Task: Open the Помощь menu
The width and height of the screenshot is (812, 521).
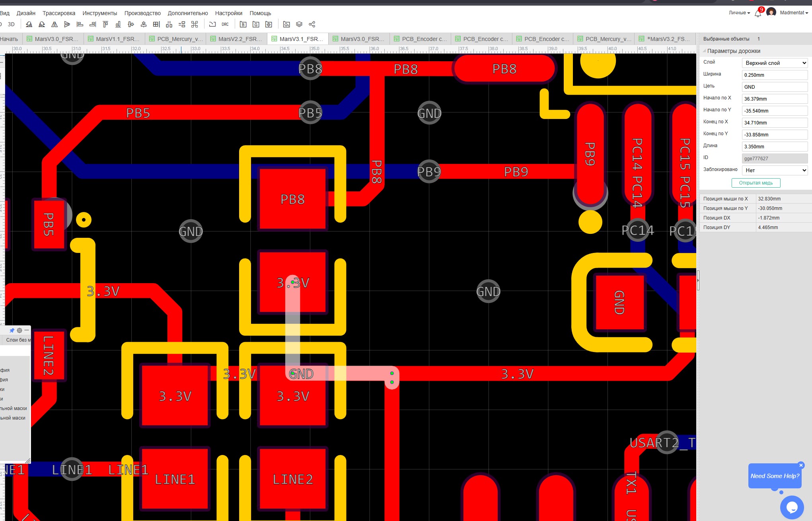Action: pos(260,13)
